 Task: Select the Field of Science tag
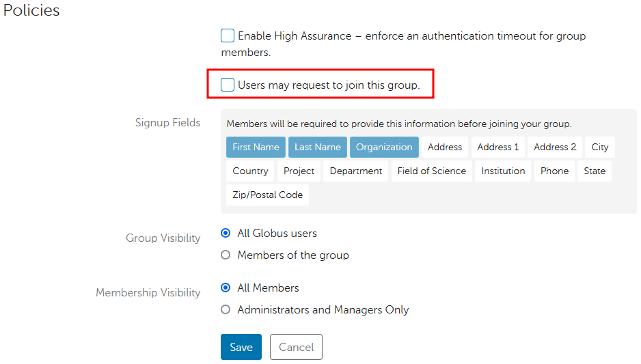point(432,171)
